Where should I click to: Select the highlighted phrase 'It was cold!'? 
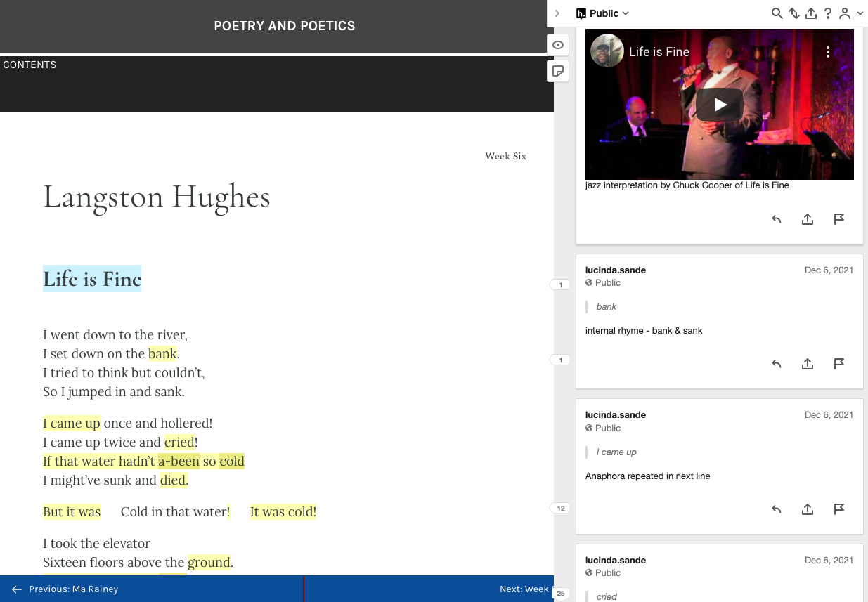(283, 511)
